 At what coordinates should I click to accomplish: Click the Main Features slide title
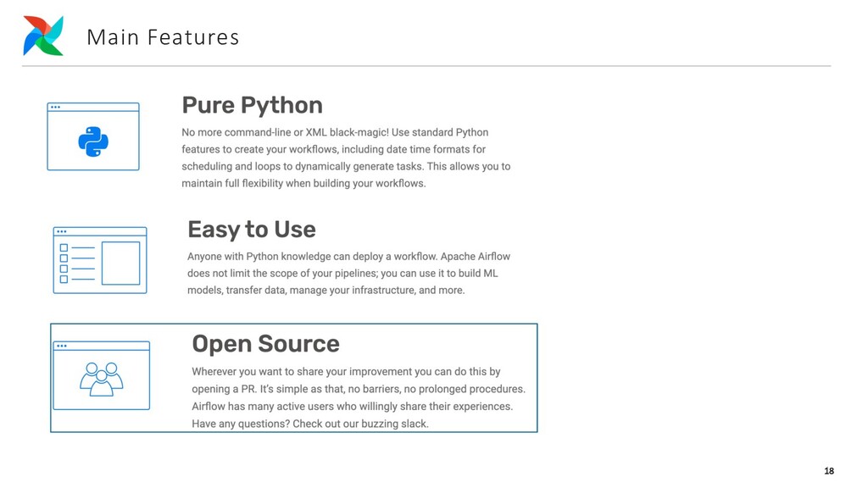tap(163, 37)
